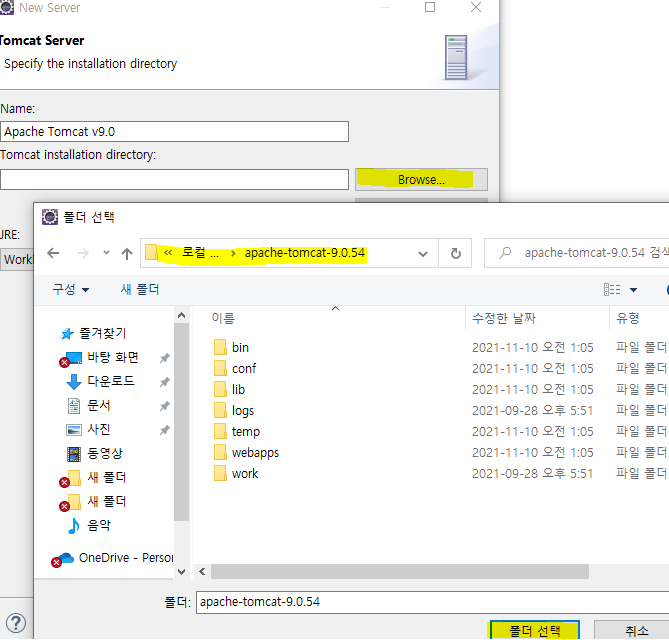Open 음악 in the sidebar
The height and width of the screenshot is (640, 669).
click(89, 525)
